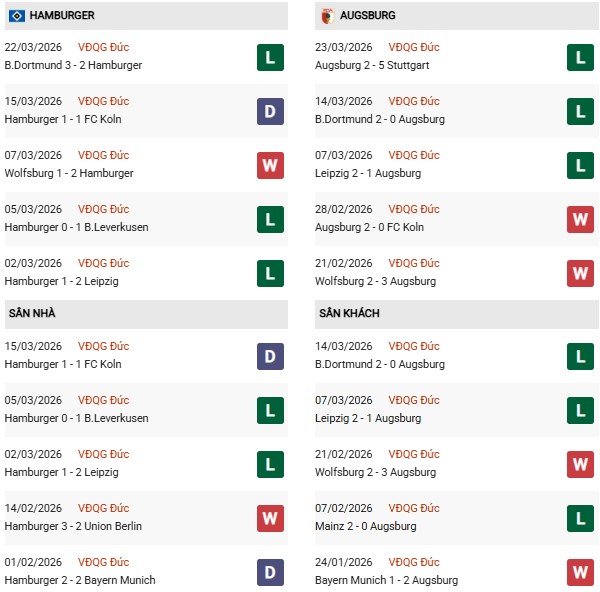
Task: Click L badge for B.Dortmund 3 - 2 Hamburger
Action: [x=270, y=57]
